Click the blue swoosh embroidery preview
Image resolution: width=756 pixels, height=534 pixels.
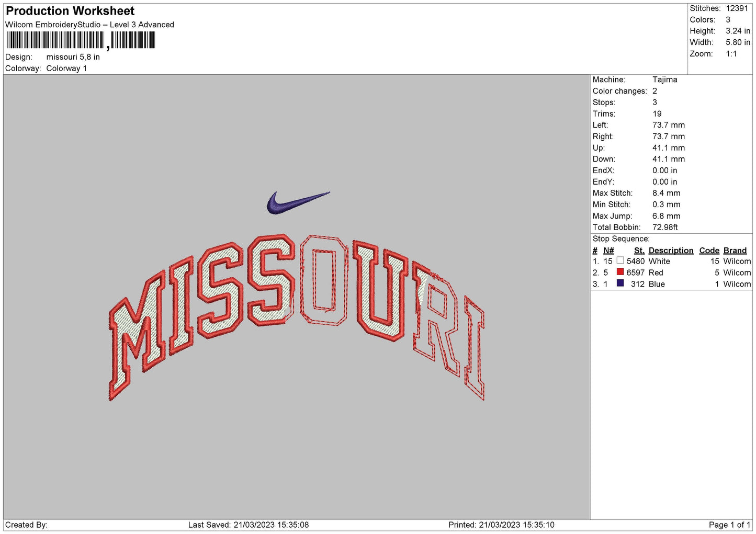[x=298, y=203]
